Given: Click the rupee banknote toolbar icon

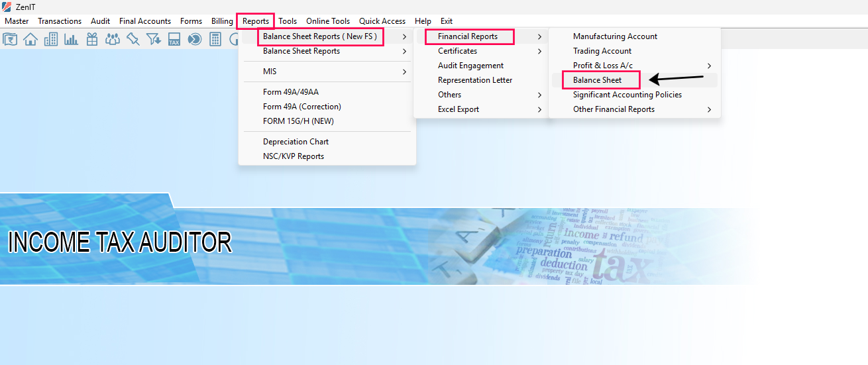Looking at the screenshot, I should point(10,40).
